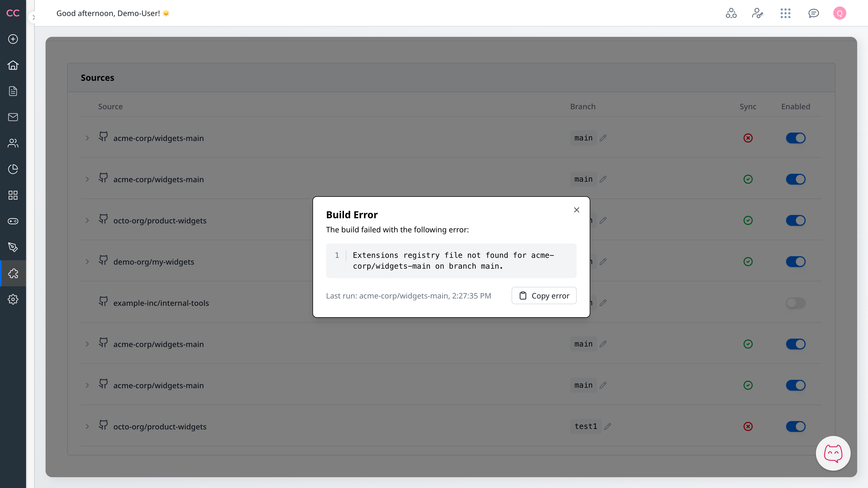The image size is (868, 488).
Task: Toggle off the test1 branch source
Action: [796, 426]
